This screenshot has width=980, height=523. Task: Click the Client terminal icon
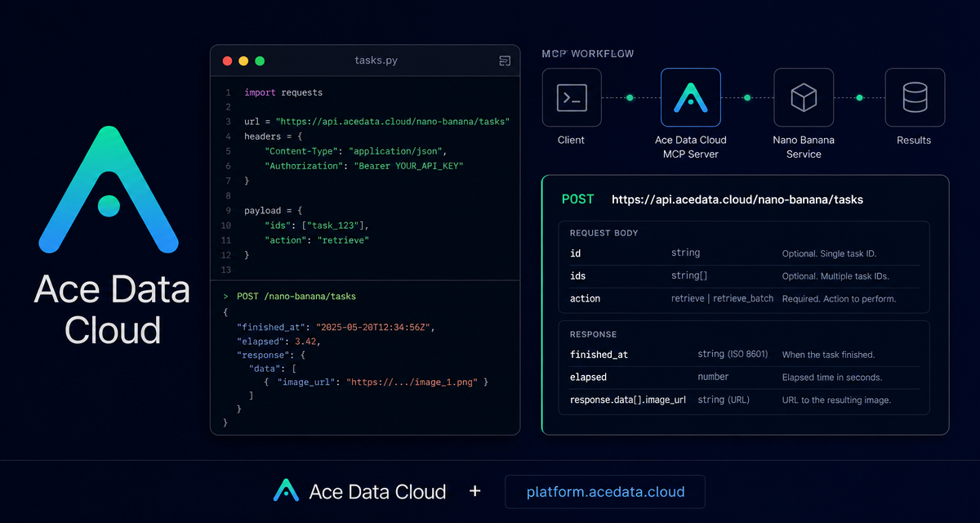tap(571, 97)
